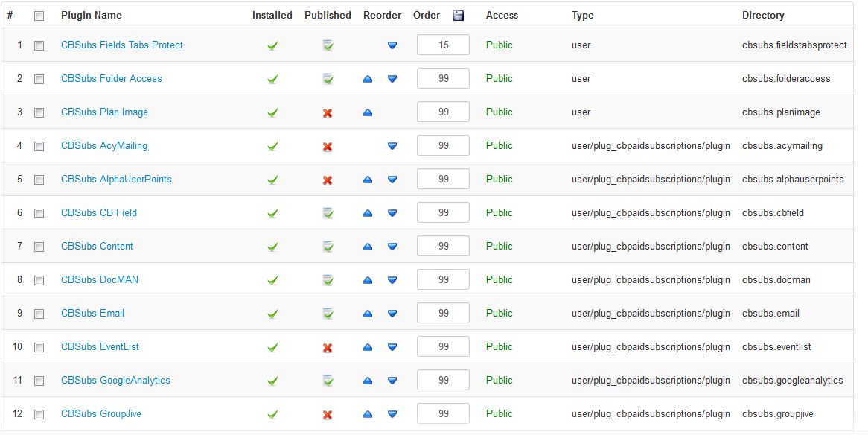868x435 pixels.
Task: Check the box for CBSubs Content
Action: [39, 247]
